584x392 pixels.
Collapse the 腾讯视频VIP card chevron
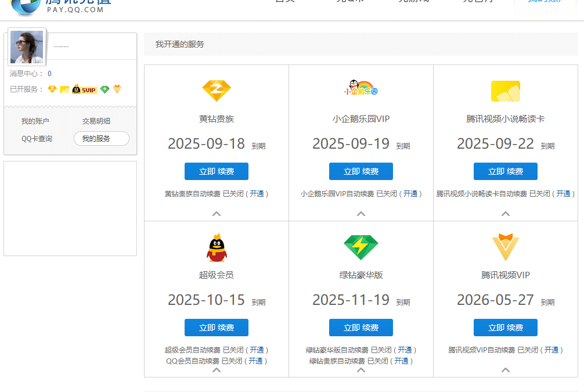click(506, 370)
